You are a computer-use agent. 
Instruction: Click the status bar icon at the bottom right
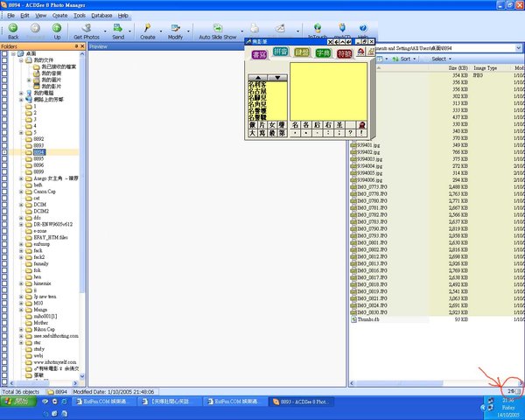point(518,391)
